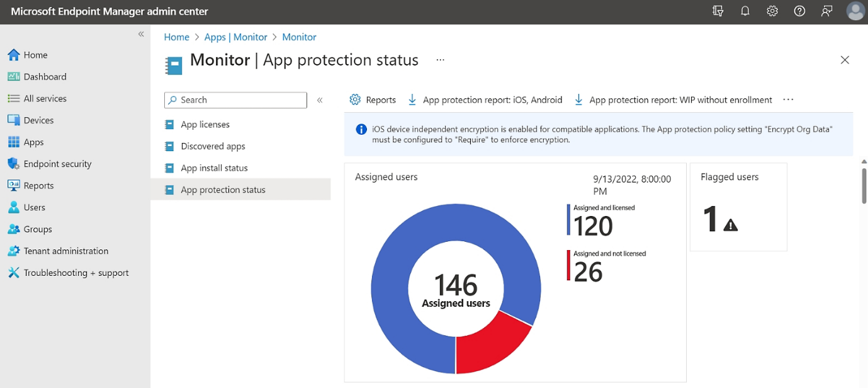Click the Endpoint security shield icon

[x=13, y=164]
